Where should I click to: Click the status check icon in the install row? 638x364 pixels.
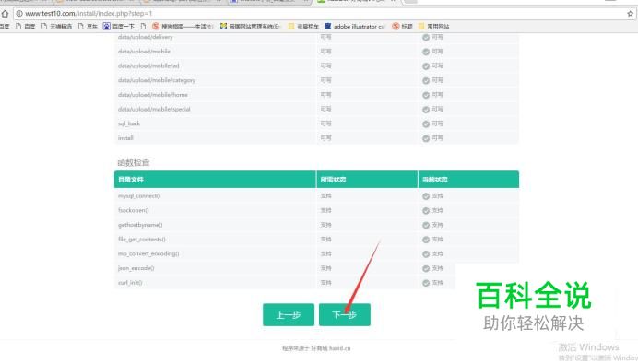pyautogui.click(x=426, y=138)
